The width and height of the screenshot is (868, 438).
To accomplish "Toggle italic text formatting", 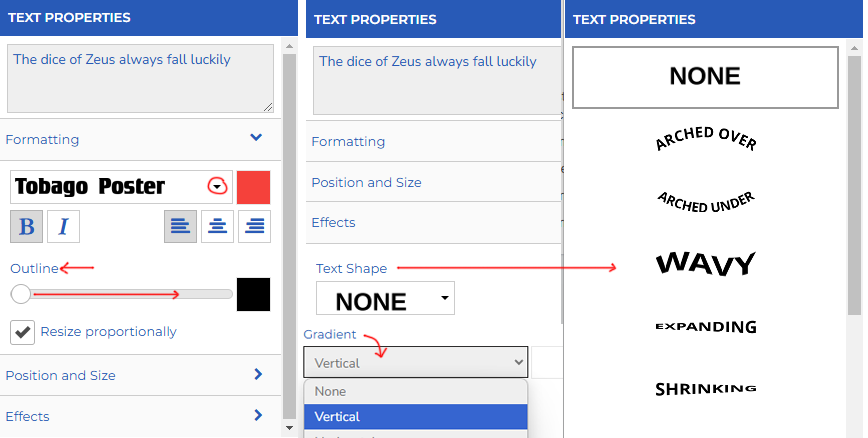I will click(63, 227).
